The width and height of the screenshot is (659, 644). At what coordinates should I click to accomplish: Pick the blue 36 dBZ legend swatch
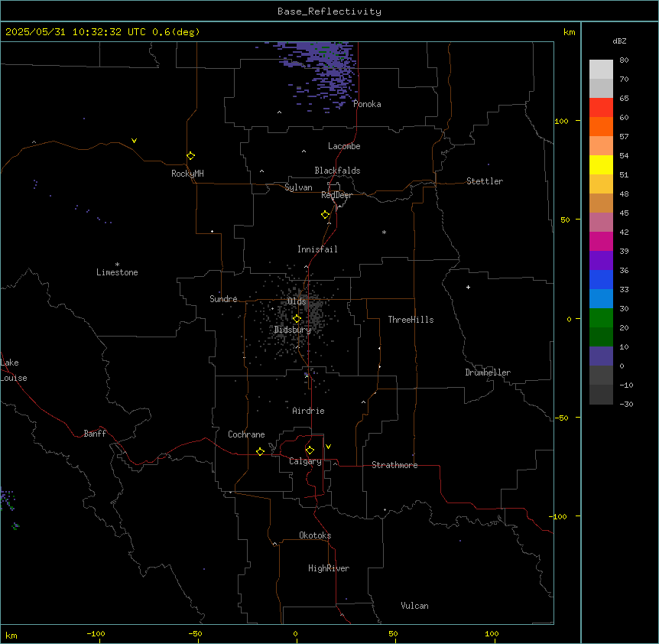(601, 279)
